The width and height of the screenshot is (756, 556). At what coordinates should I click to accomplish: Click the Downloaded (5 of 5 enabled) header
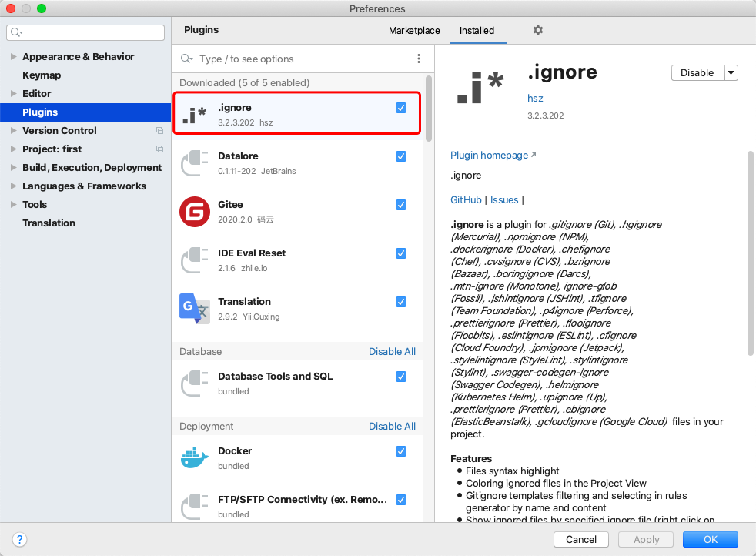[245, 82]
